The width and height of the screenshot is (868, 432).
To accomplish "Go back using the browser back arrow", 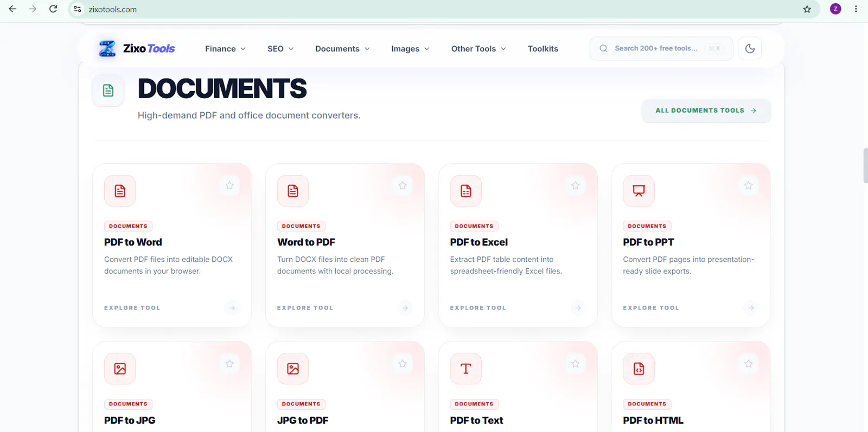I will [12, 9].
